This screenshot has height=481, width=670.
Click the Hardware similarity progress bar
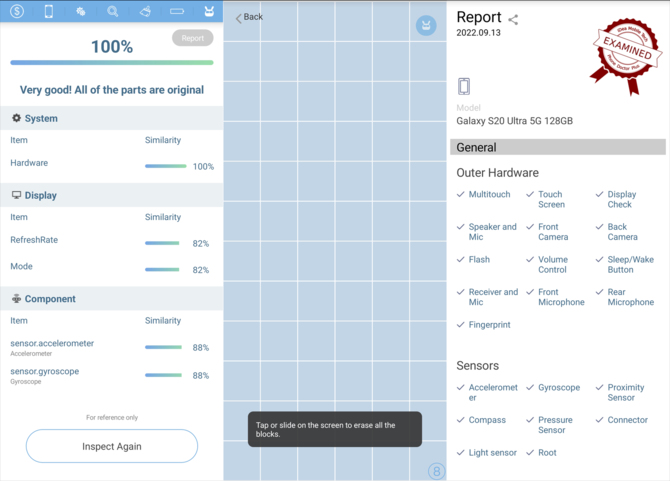tap(166, 166)
